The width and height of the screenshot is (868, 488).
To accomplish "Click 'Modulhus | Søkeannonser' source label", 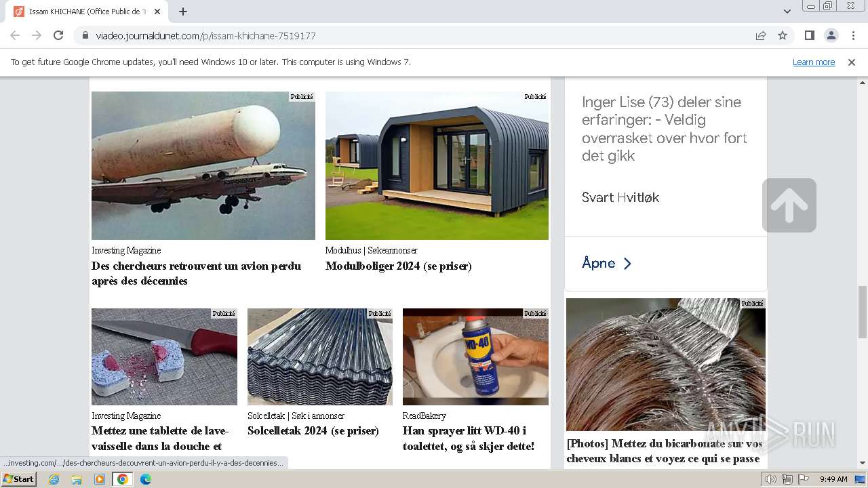I will click(x=372, y=250).
